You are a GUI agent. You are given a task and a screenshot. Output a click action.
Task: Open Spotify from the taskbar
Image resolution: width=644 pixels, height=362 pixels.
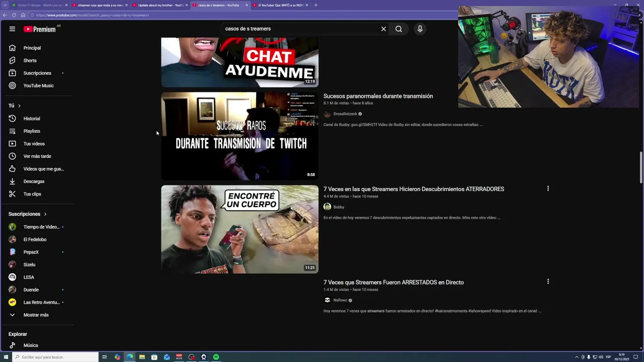216,357
